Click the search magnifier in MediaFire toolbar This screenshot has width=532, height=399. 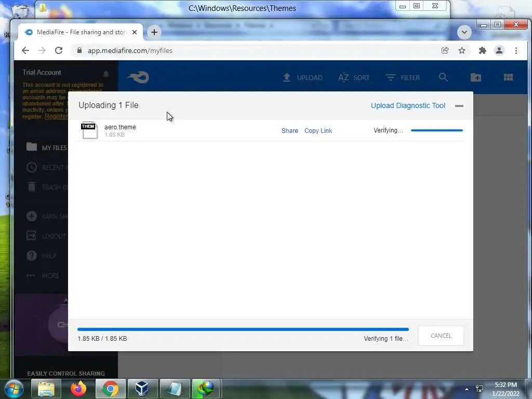pyautogui.click(x=443, y=77)
